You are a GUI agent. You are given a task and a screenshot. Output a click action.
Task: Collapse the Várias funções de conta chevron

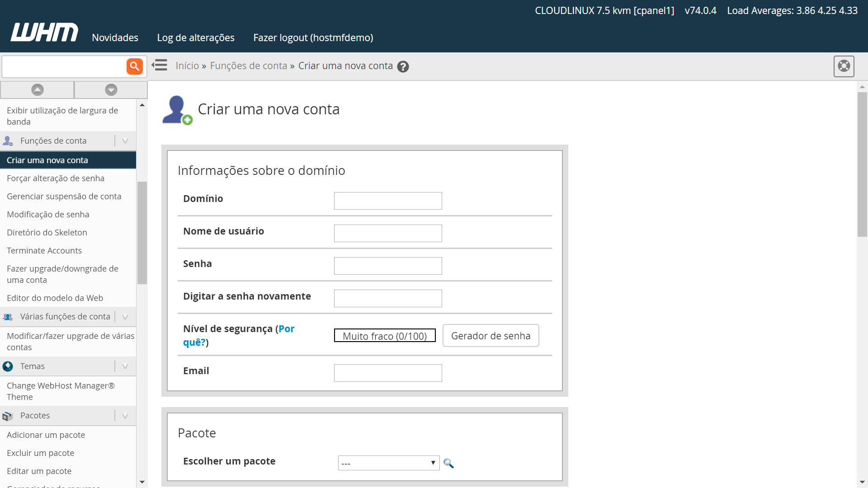click(125, 317)
